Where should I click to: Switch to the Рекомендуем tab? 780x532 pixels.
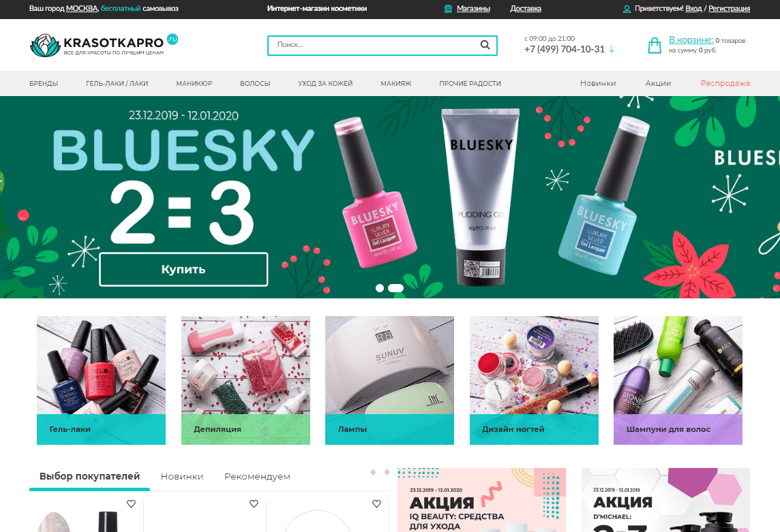pyautogui.click(x=257, y=476)
